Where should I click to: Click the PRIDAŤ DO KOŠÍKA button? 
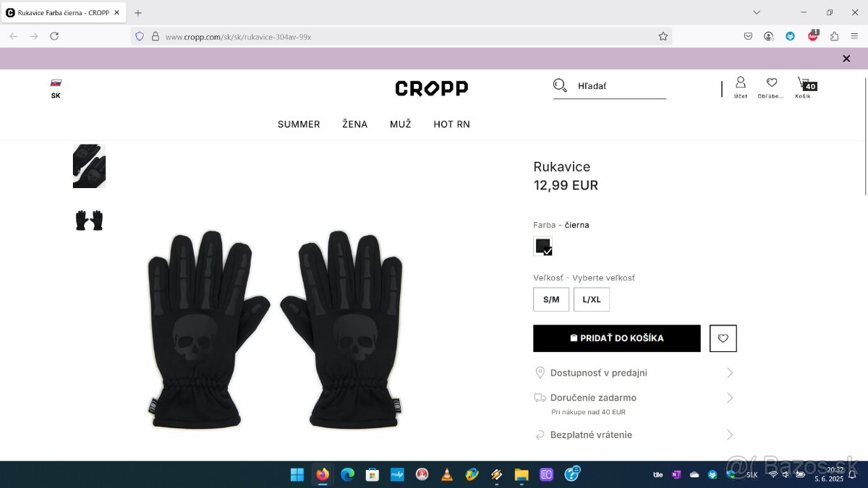click(x=617, y=338)
